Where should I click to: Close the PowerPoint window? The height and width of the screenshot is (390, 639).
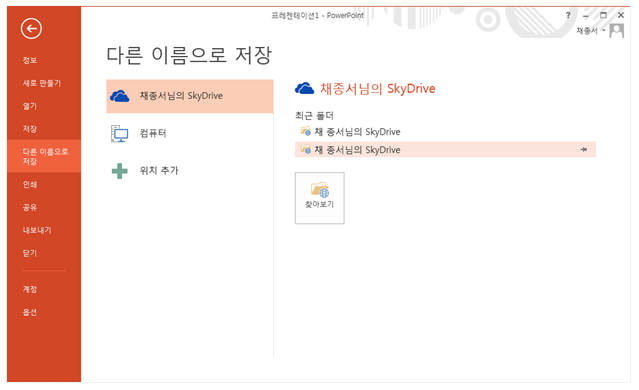[621, 15]
